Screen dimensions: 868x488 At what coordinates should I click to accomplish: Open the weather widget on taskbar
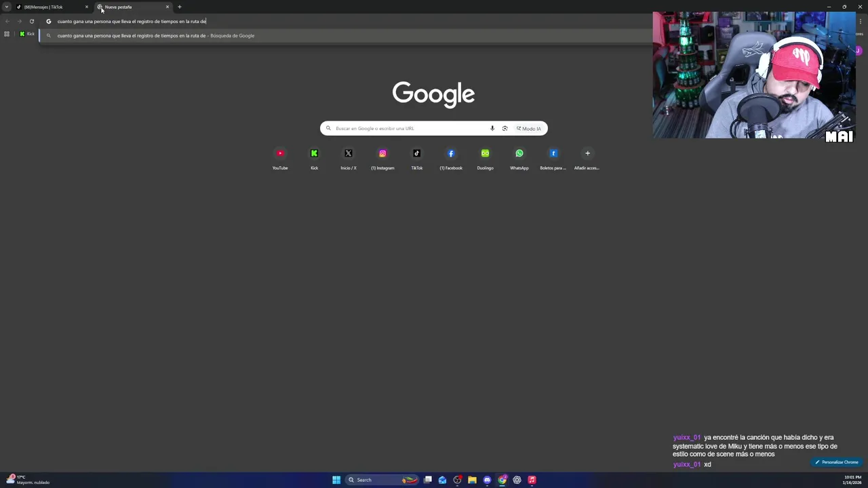pyautogui.click(x=27, y=480)
